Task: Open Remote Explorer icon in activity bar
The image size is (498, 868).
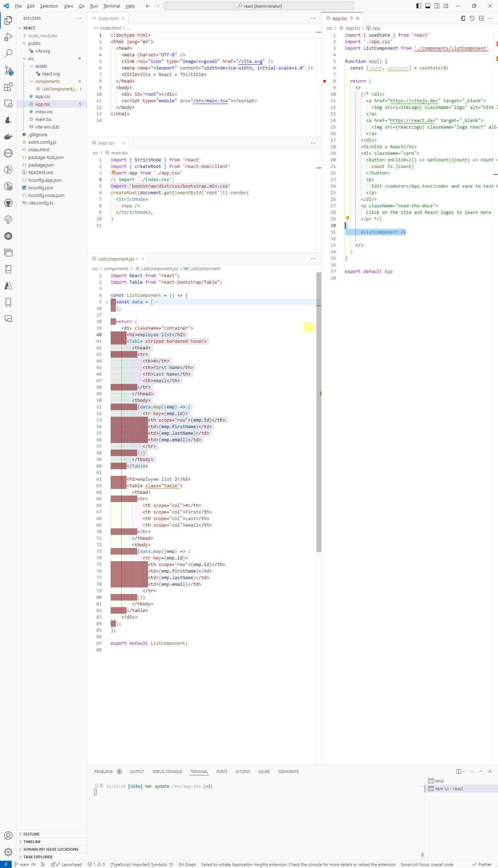Action: [8, 103]
